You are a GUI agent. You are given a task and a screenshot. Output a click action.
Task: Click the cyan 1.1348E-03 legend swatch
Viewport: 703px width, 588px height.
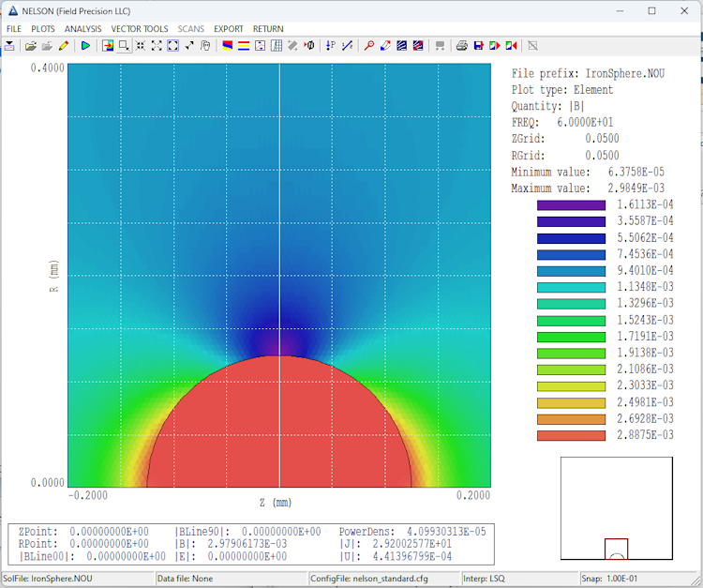pyautogui.click(x=571, y=288)
